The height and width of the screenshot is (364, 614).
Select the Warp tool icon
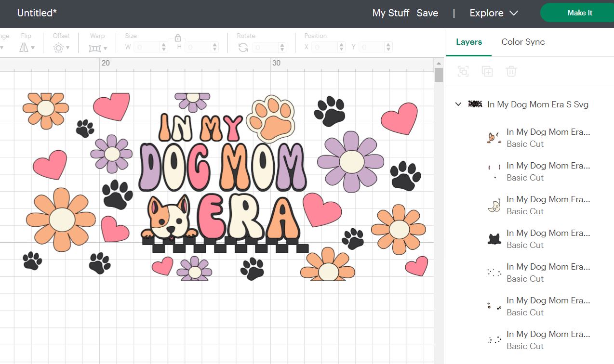95,48
